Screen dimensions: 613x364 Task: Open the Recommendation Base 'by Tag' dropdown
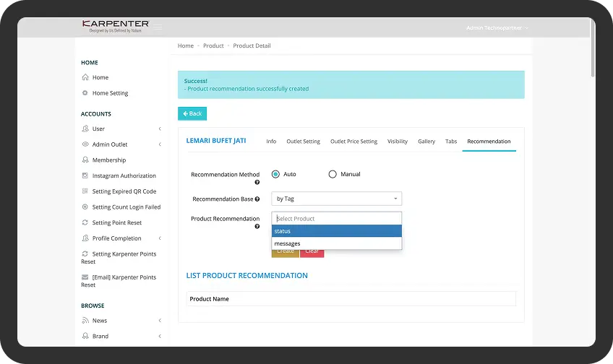click(336, 199)
